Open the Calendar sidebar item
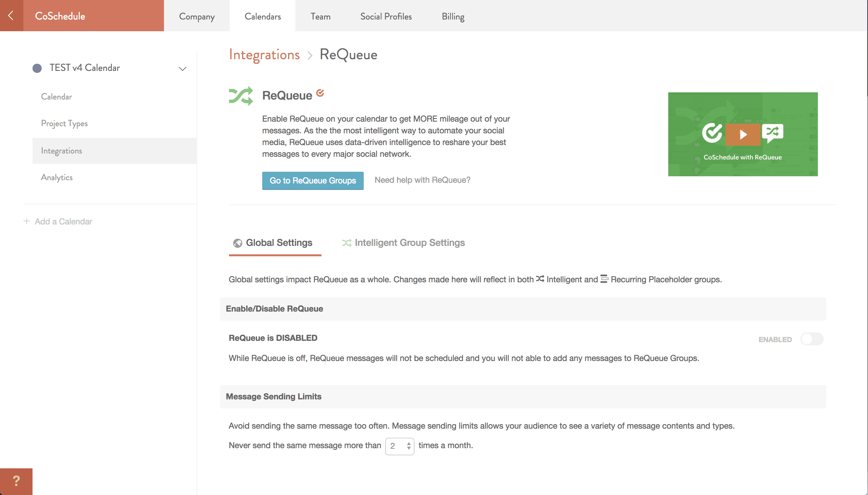This screenshot has height=495, width=868. tap(56, 97)
